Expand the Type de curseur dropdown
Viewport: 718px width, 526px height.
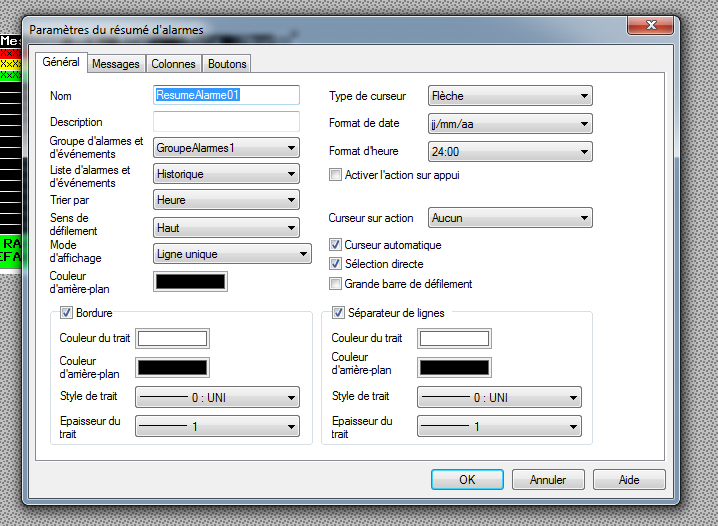point(509,97)
